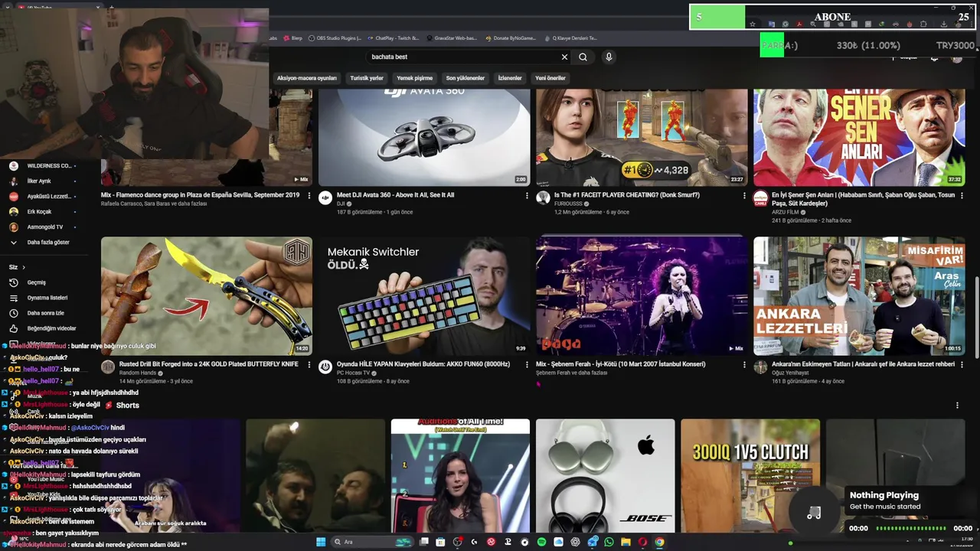Image resolution: width=980 pixels, height=551 pixels.
Task: Open Windows Start menu
Action: coord(321,542)
